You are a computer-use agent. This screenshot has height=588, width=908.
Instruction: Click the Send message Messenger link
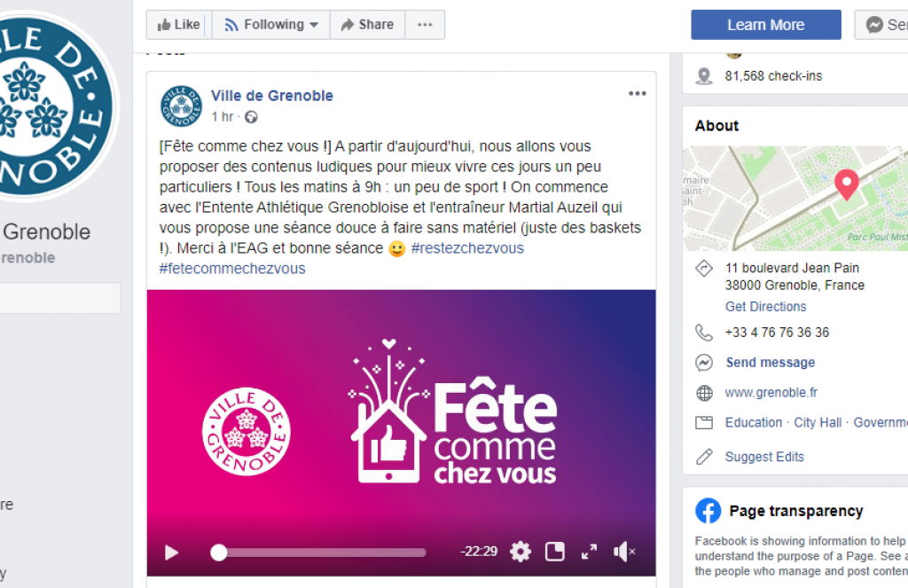771,363
